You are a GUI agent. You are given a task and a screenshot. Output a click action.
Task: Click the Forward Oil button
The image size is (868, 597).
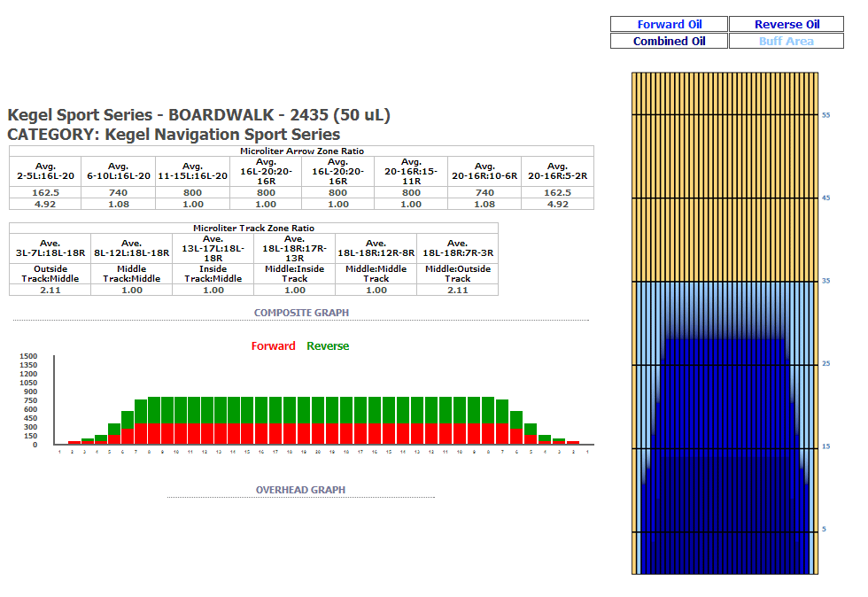point(669,25)
